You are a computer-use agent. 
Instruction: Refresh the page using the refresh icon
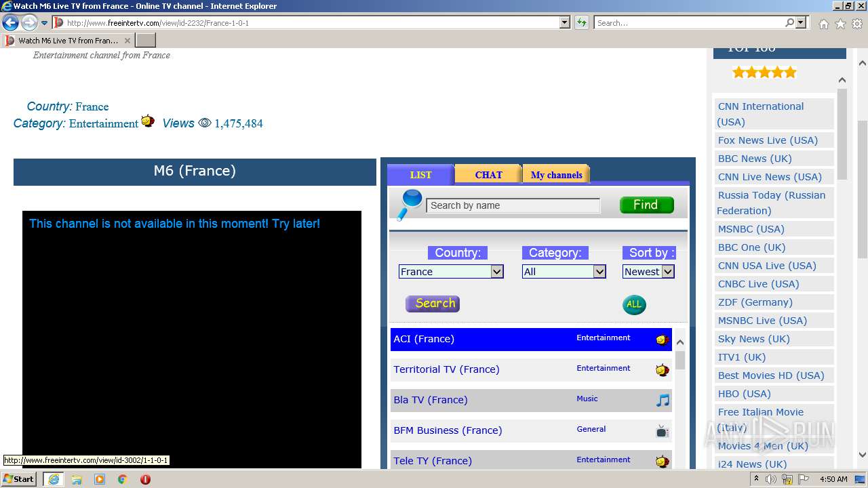[581, 22]
